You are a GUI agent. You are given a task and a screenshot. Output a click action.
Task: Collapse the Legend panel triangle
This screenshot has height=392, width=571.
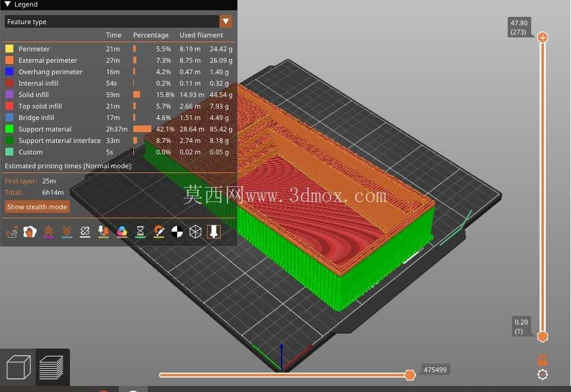8,4
